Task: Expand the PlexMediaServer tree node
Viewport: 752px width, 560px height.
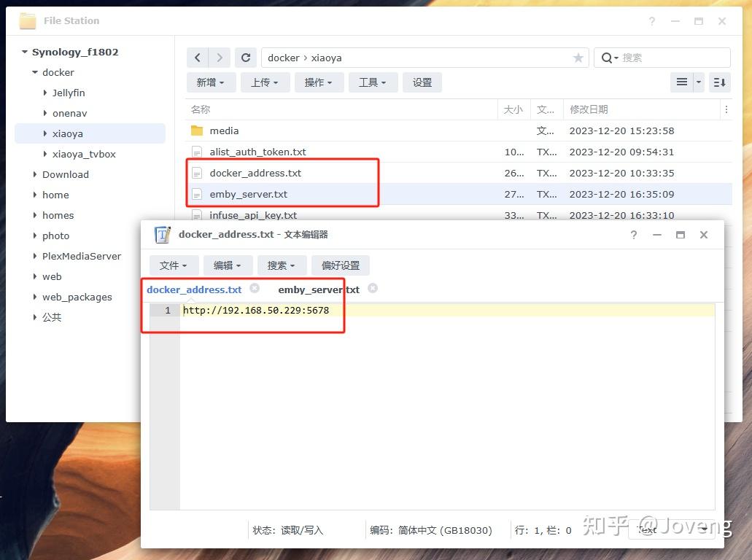Action: [34, 256]
